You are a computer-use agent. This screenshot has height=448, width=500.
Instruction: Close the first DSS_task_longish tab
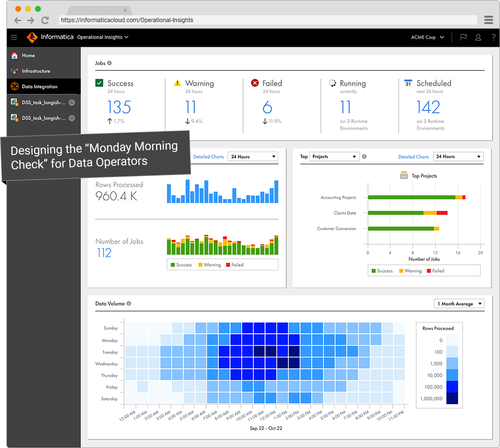pos(72,102)
